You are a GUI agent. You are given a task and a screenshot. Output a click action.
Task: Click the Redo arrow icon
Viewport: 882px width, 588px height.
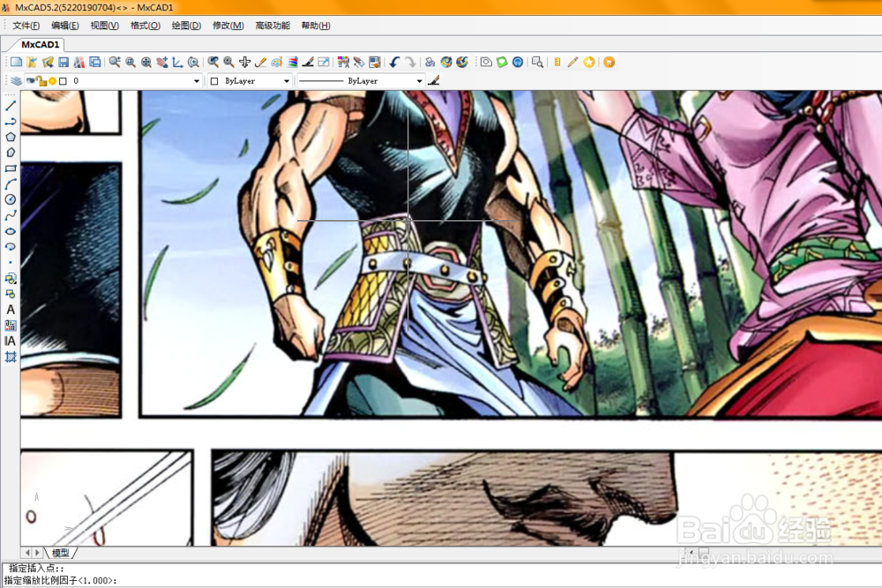tap(410, 63)
